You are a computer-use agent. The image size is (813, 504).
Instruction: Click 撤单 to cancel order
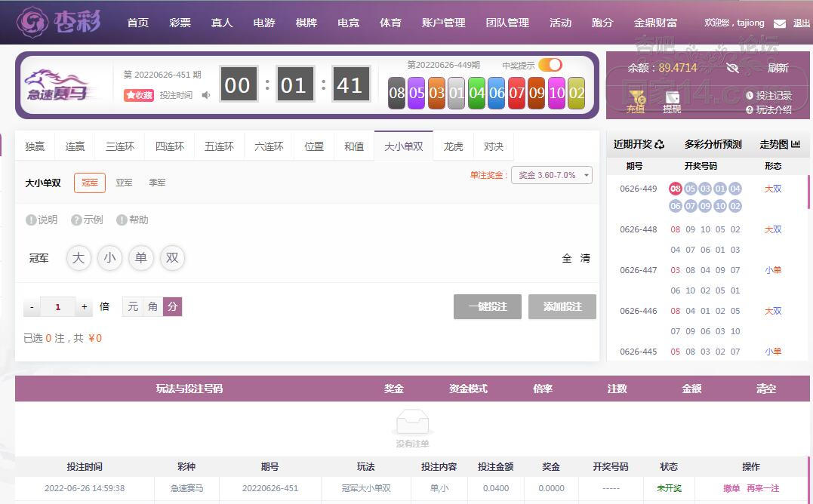click(731, 488)
